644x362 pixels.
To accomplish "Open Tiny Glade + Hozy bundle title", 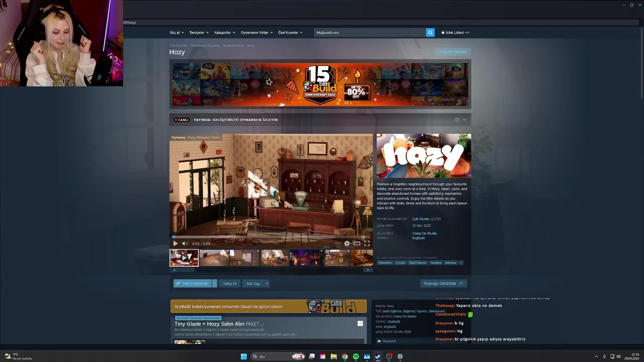I will (x=216, y=324).
